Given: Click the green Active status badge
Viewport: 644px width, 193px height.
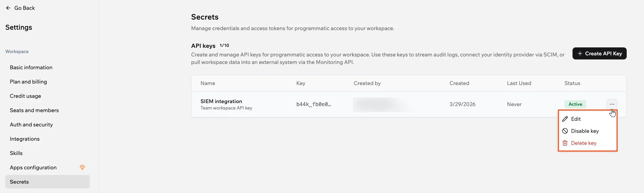Looking at the screenshot, I should pos(575,104).
